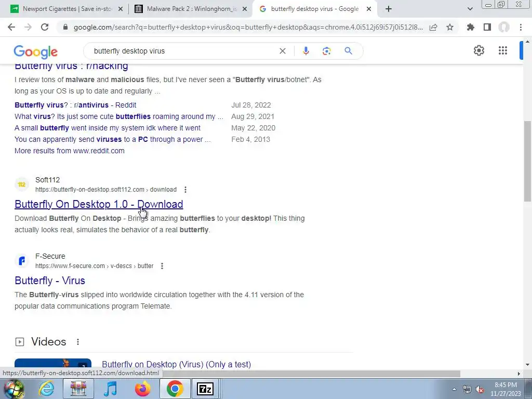
Task: Open the network tray icon
Action: click(x=467, y=390)
